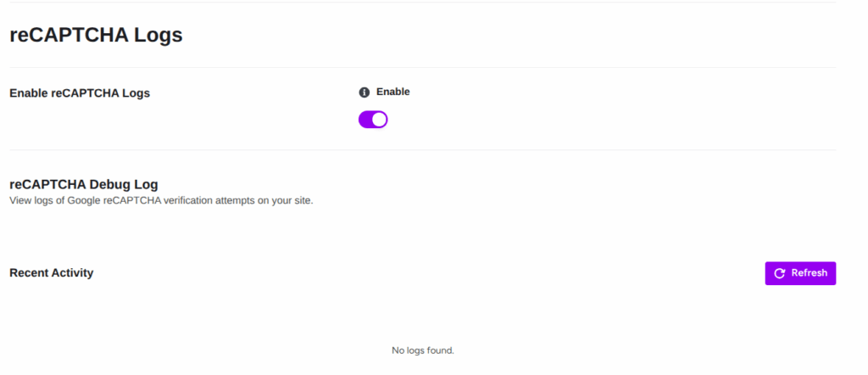Disable reCAPTCHA logging using the purple switch
Image resolution: width=868 pixels, height=375 pixels.
point(373,119)
